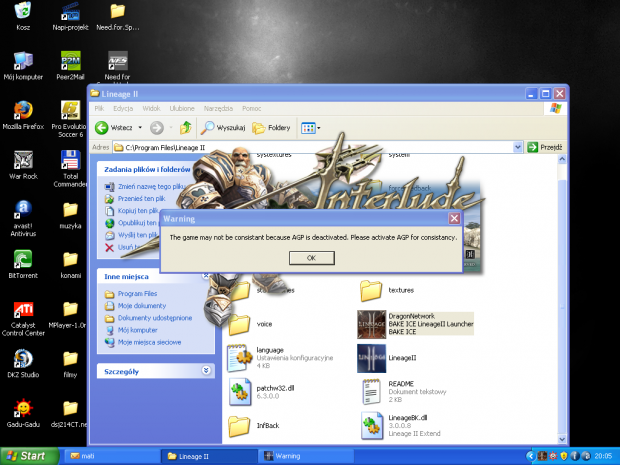This screenshot has height=465, width=620.
Task: Select the textures folder
Action: point(387,291)
